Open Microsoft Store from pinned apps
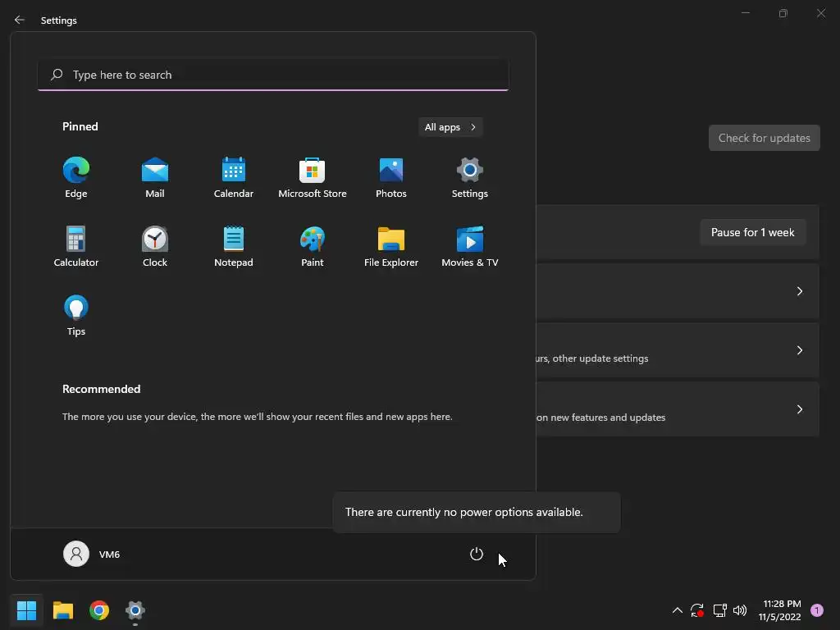 (x=313, y=178)
